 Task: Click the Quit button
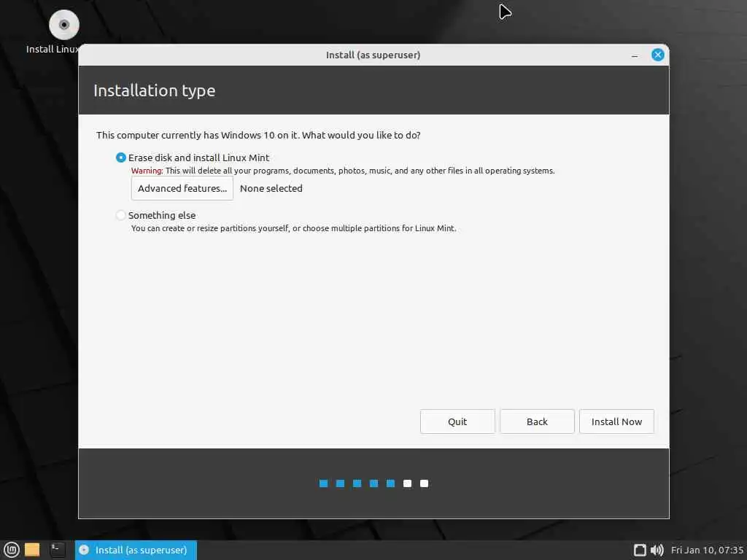tap(457, 421)
